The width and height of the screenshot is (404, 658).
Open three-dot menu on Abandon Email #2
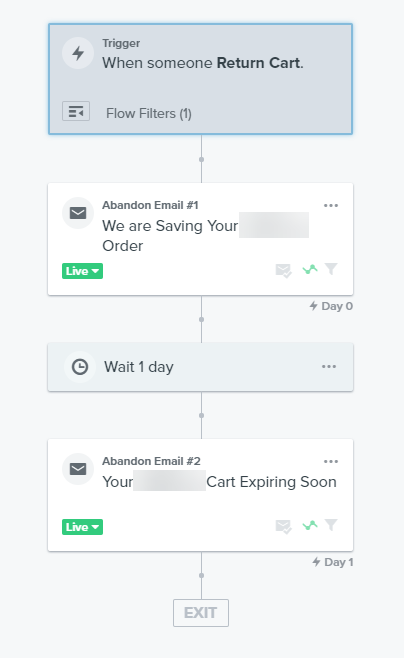331,462
